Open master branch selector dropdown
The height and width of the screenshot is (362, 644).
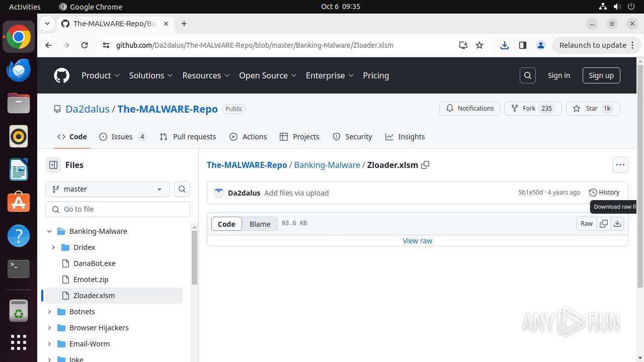(x=108, y=189)
